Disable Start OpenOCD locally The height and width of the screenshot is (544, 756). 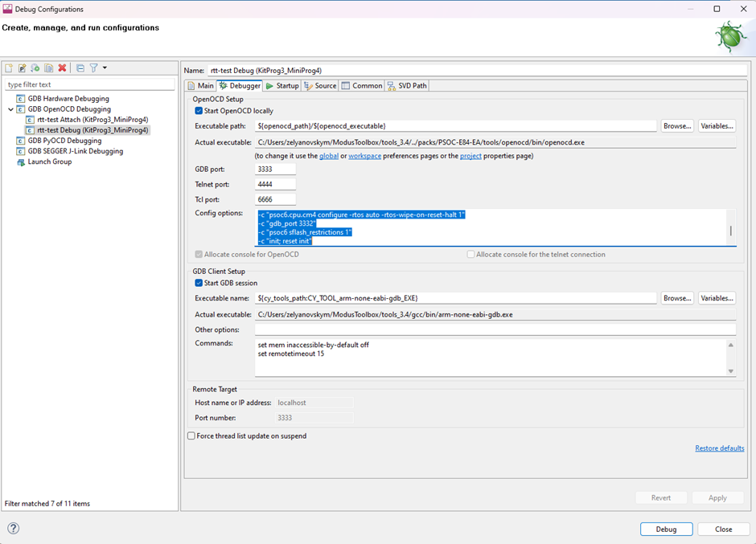pyautogui.click(x=197, y=110)
